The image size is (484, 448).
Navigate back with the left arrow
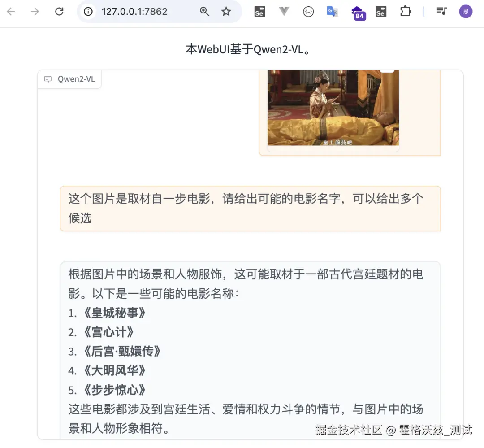[x=10, y=12]
